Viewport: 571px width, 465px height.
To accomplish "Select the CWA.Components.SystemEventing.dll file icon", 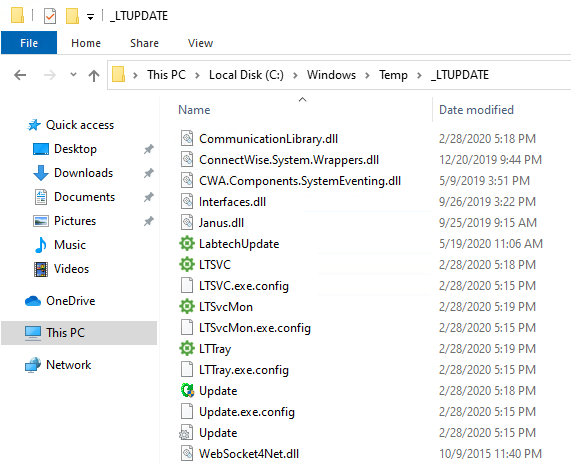I will 187,181.
